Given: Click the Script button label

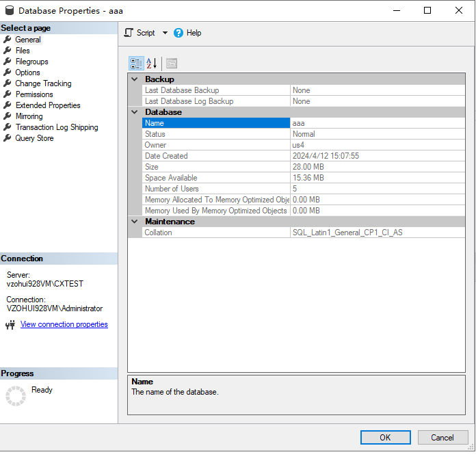Looking at the screenshot, I should click(146, 33).
